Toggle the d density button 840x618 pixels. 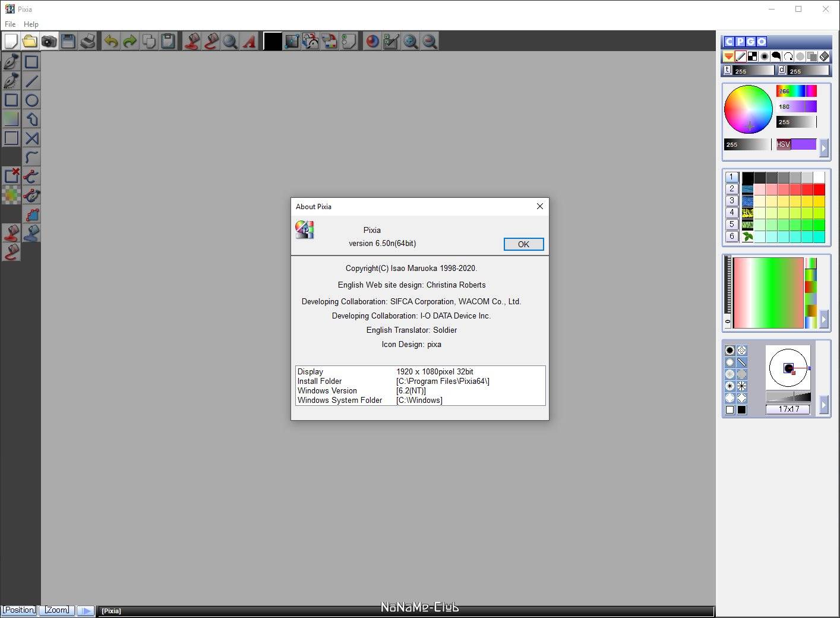click(782, 70)
